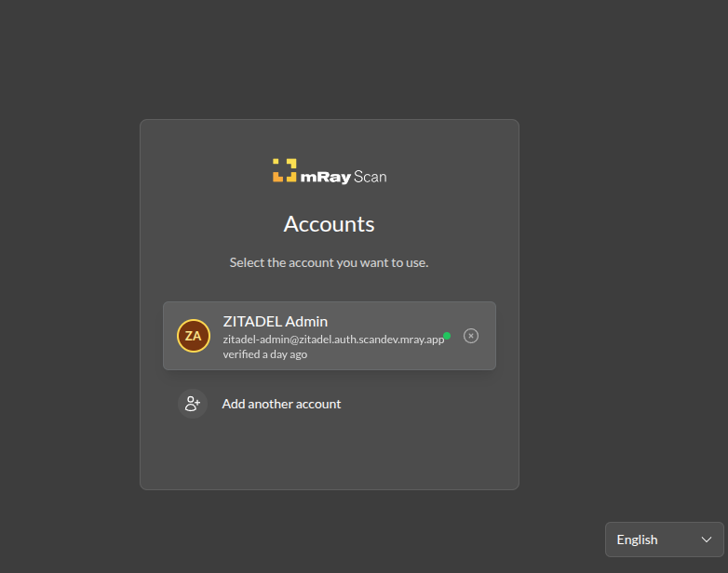
Task: Click 'Select the account you want to use.'
Action: point(330,262)
